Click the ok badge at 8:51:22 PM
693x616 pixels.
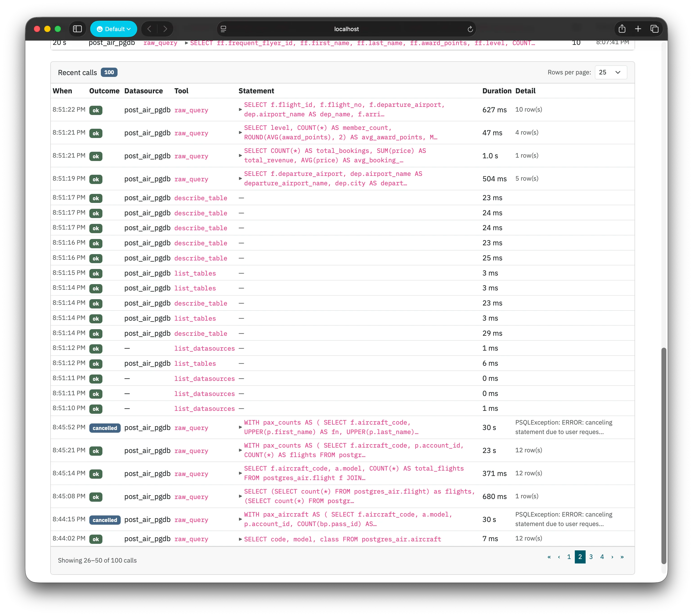tap(96, 110)
